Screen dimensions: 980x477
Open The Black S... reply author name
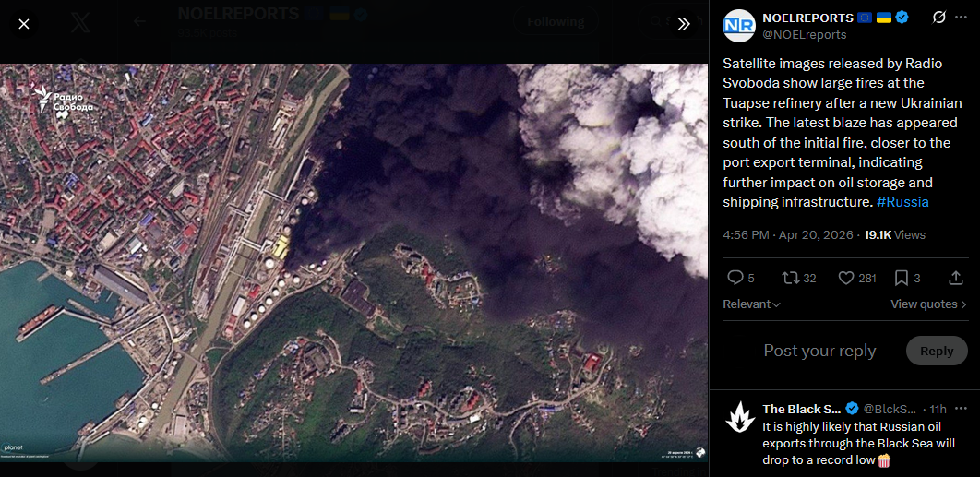tap(802, 409)
